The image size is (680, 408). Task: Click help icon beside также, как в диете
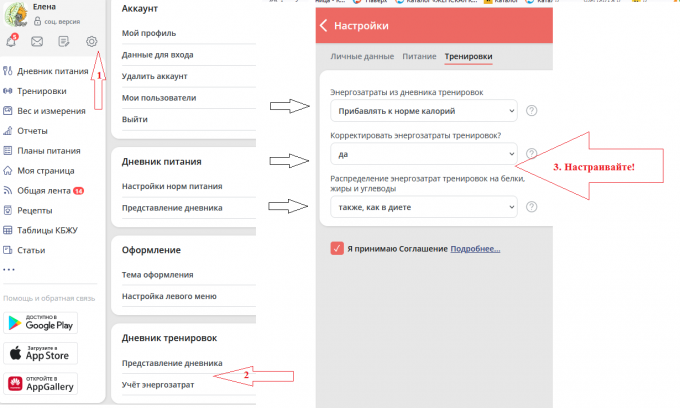coord(531,207)
